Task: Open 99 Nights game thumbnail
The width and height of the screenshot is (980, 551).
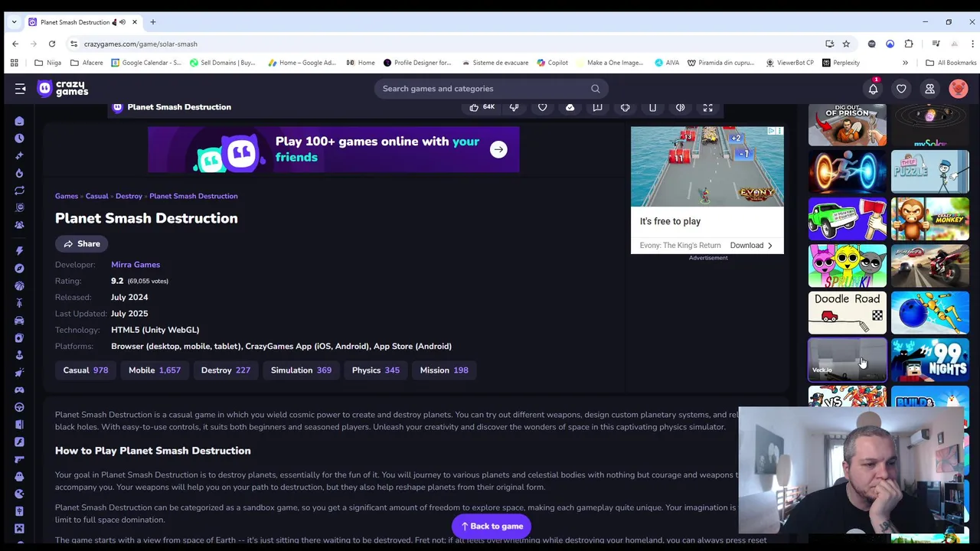Action: [930, 360]
